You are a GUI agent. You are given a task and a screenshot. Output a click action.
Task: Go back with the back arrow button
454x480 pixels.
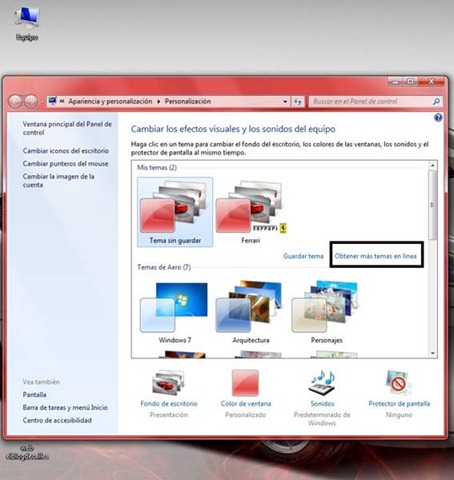pyautogui.click(x=15, y=101)
